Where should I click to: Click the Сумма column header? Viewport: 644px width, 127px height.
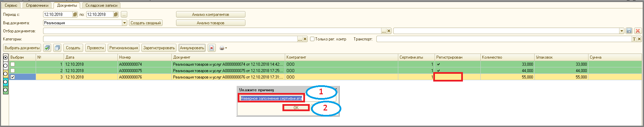tap(615, 57)
